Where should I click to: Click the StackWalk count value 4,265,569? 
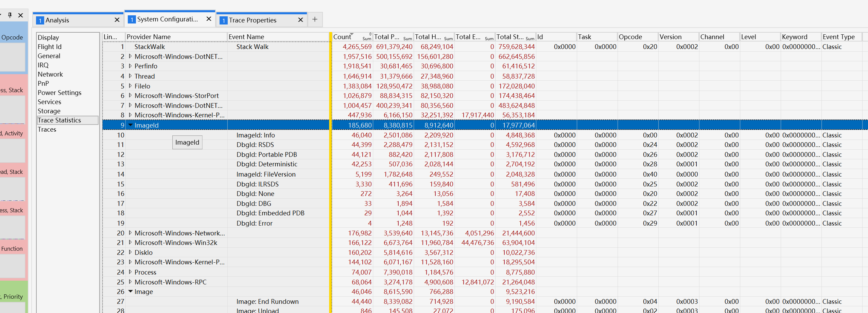click(x=357, y=47)
